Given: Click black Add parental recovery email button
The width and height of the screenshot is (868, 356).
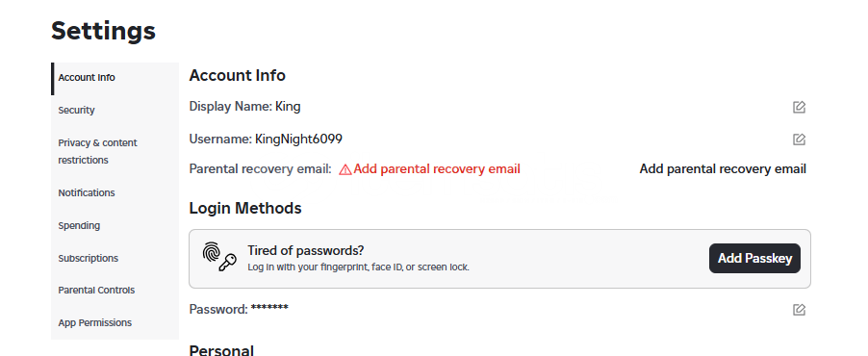Looking at the screenshot, I should click(x=723, y=169).
